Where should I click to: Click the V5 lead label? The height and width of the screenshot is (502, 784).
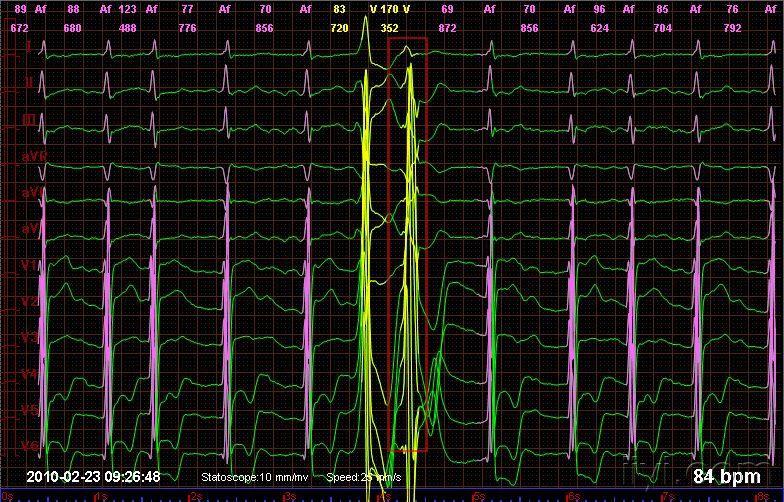click(x=29, y=410)
